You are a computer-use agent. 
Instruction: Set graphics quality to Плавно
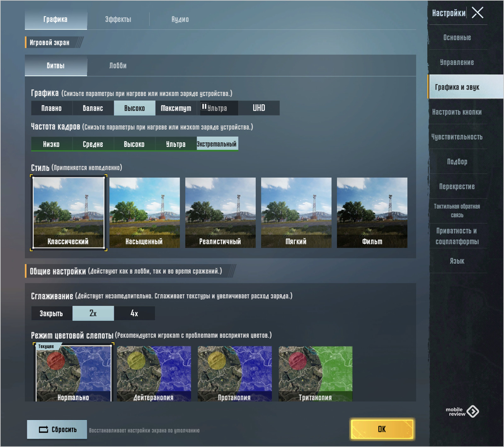[52, 108]
